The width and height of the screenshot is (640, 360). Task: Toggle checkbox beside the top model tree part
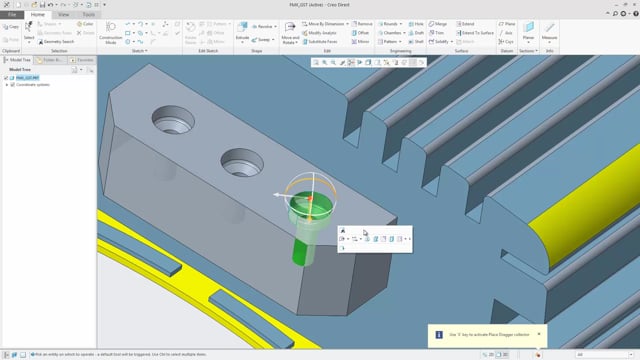pos(6,78)
